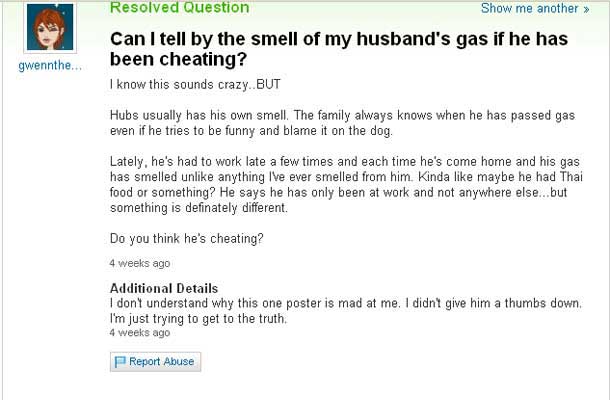Click the line mentioning 'Kinda like maybe he had Thai'

[345, 177]
